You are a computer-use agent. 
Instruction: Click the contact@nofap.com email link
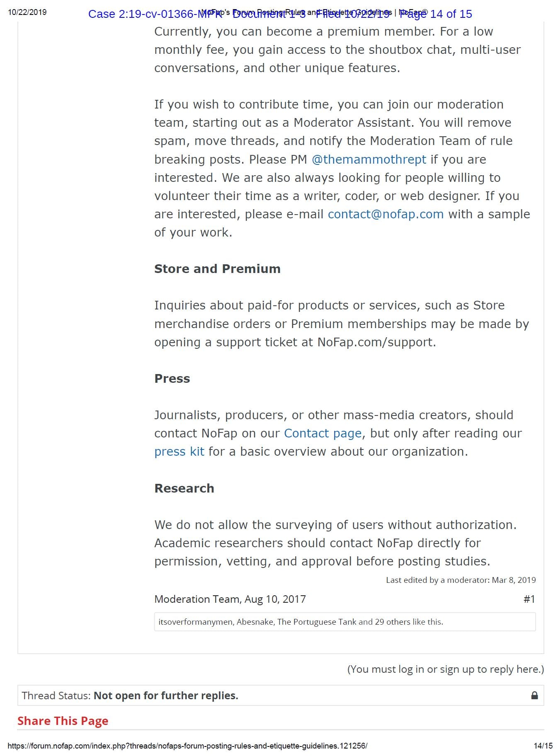point(386,214)
